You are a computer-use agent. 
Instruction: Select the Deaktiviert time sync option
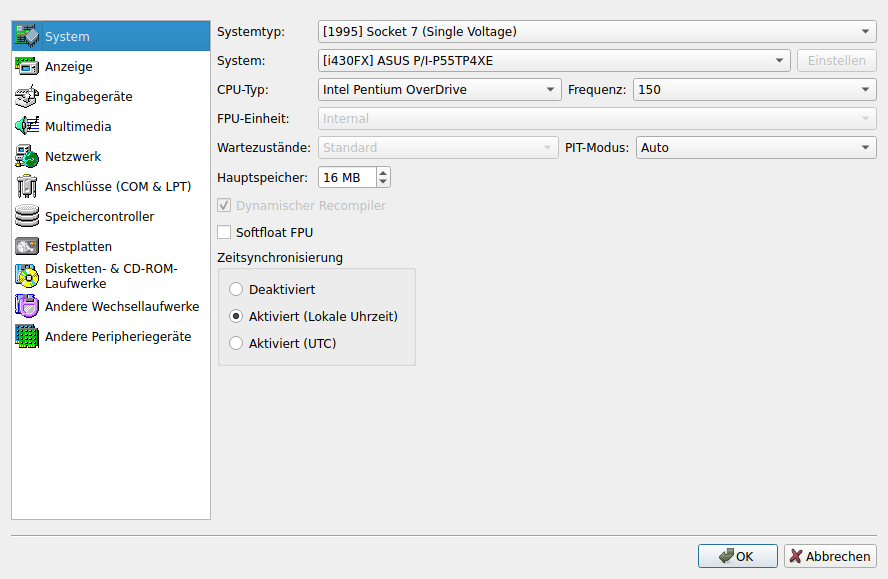(236, 289)
